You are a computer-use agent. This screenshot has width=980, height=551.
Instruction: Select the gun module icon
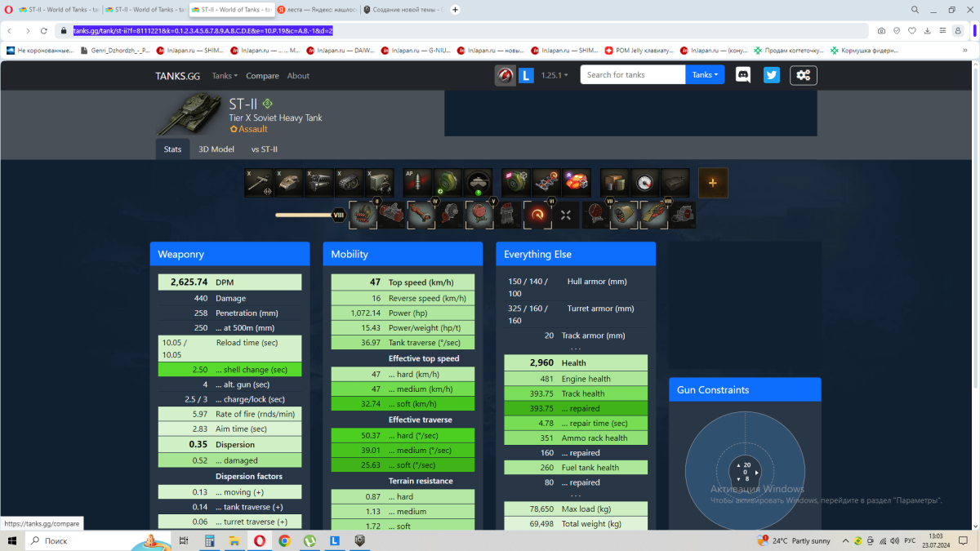259,183
